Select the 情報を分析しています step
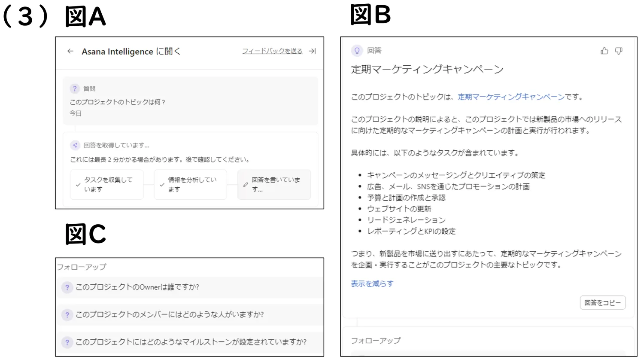 tap(190, 185)
